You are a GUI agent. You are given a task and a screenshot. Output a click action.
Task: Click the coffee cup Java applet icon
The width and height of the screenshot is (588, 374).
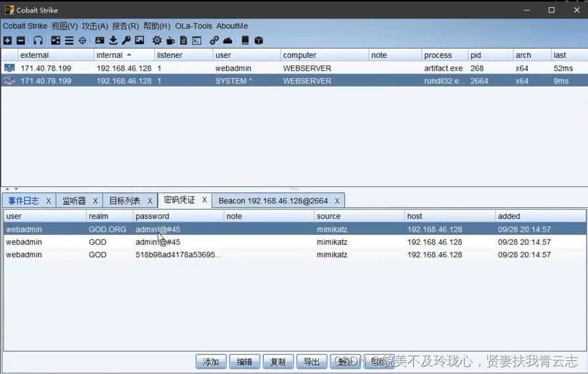pyautogui.click(x=170, y=41)
